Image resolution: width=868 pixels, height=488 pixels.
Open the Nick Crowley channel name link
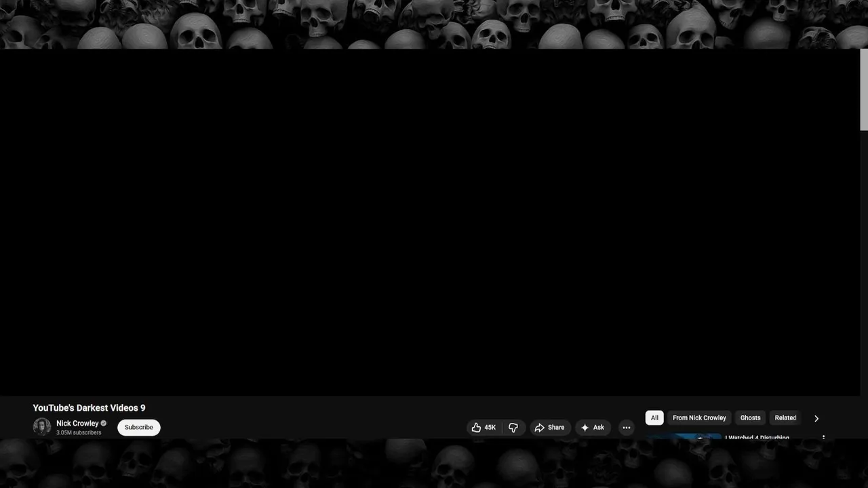pyautogui.click(x=77, y=424)
